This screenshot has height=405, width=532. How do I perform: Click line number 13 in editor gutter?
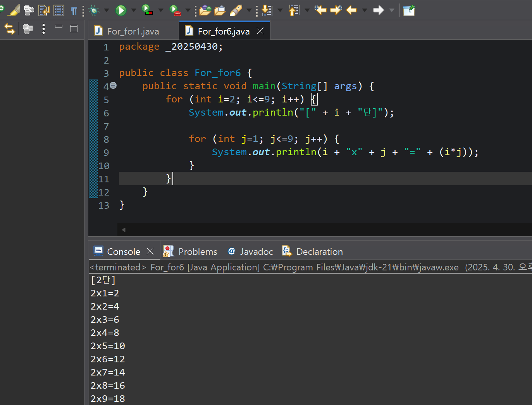click(104, 205)
